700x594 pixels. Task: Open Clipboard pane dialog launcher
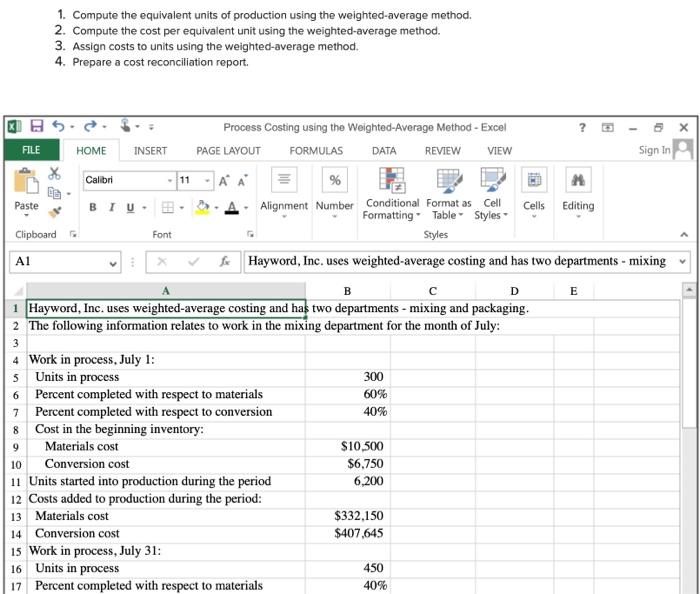(73, 234)
